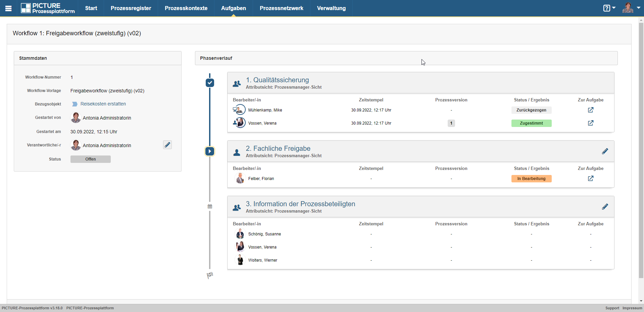Go to the Prozessnetzwerk menu

[281, 8]
